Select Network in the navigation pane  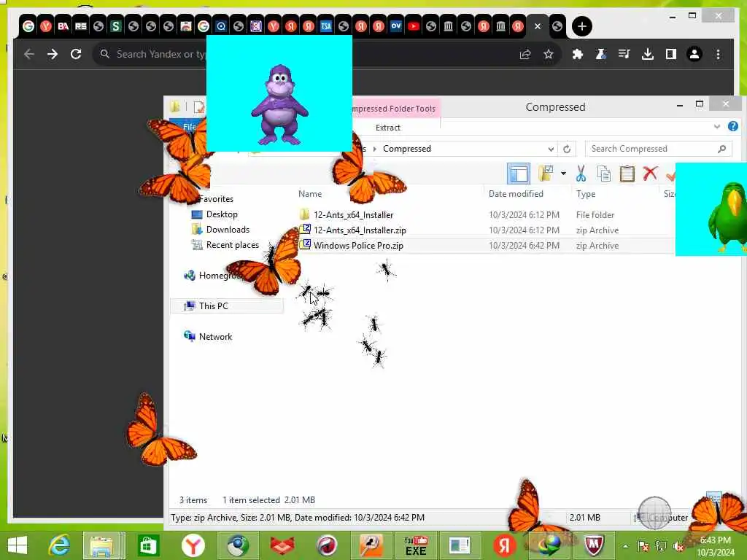pos(215,337)
